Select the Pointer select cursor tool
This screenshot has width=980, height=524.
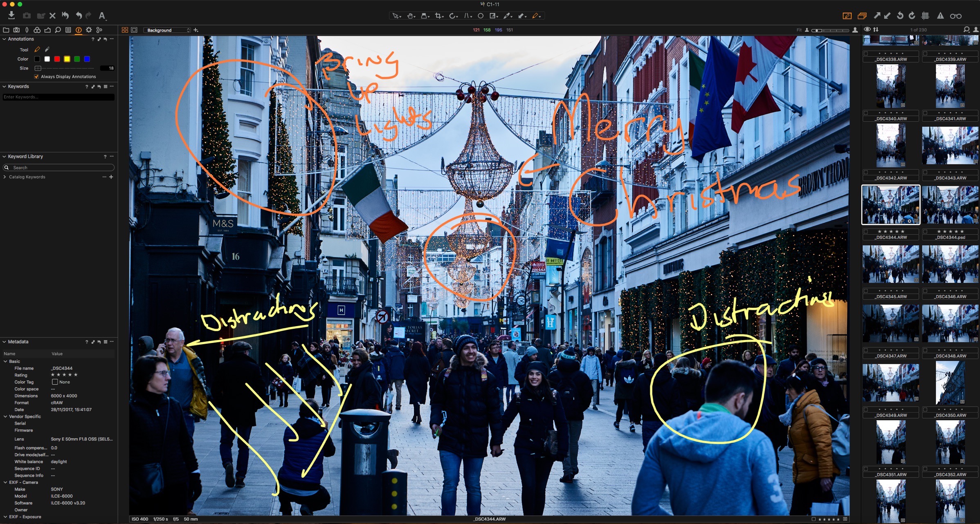(396, 16)
